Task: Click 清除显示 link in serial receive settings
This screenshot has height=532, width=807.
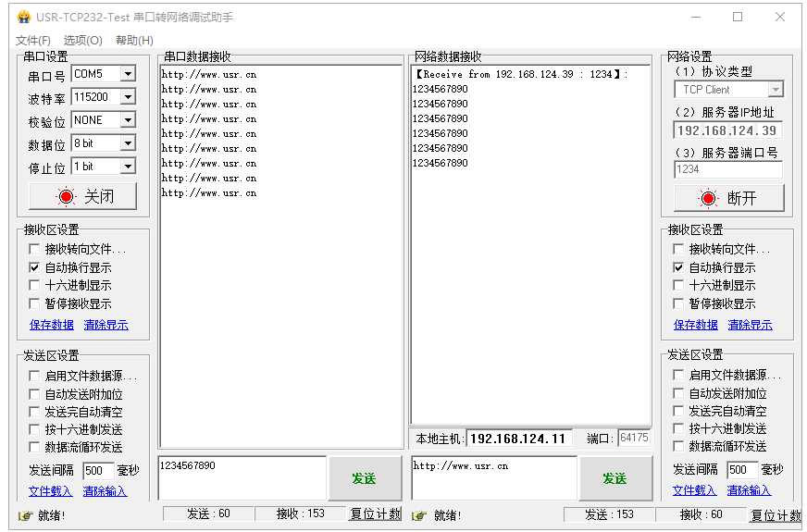Action: [x=106, y=325]
